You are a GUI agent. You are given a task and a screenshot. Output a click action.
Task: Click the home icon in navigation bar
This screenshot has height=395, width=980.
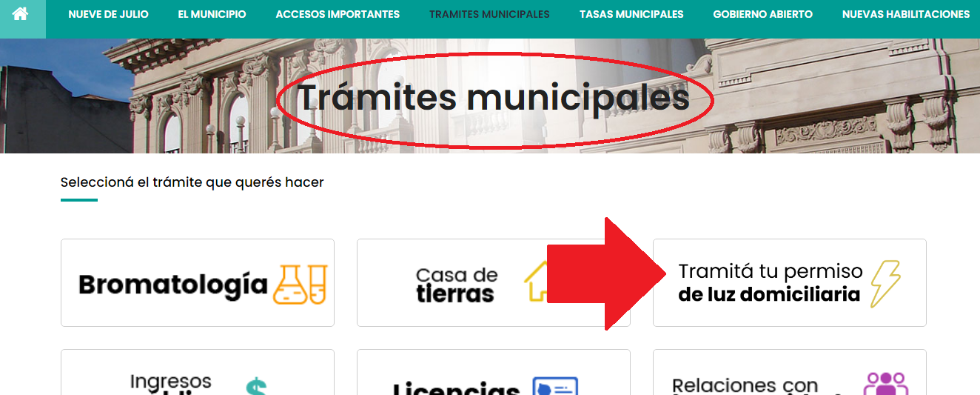coord(20,14)
